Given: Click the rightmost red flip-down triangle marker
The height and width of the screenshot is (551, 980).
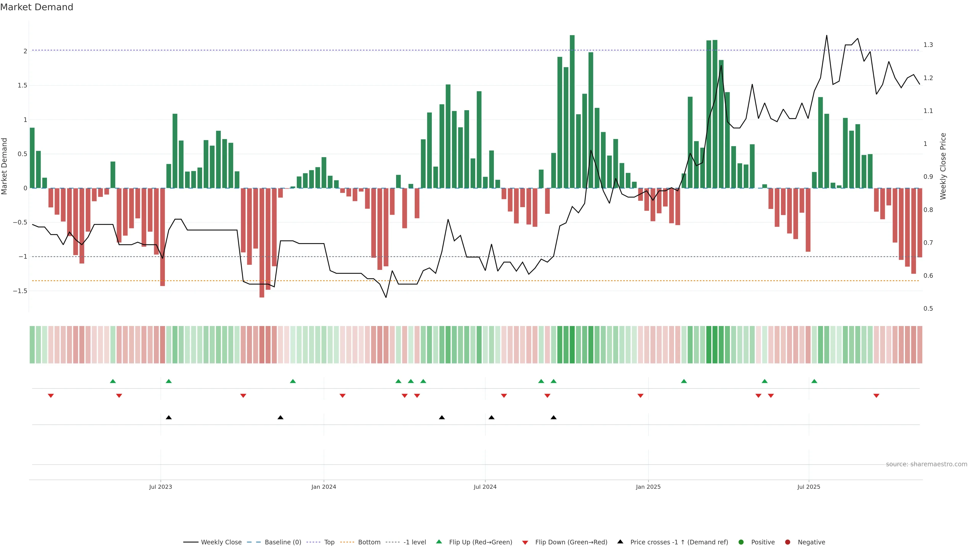Looking at the screenshot, I should coord(876,396).
